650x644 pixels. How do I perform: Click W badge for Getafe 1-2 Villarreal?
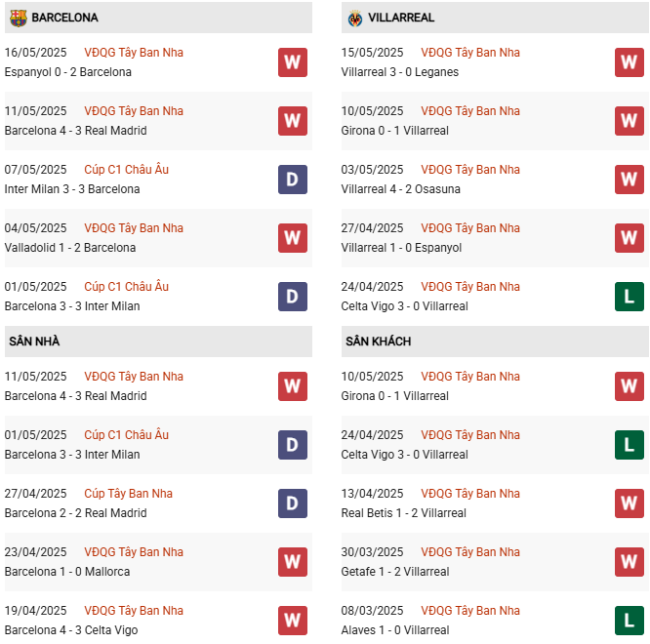tap(630, 562)
